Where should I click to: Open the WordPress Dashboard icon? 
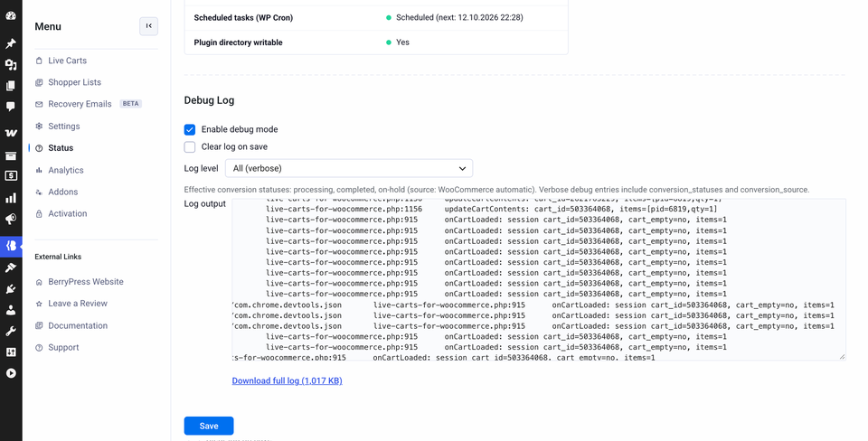[x=11, y=15]
